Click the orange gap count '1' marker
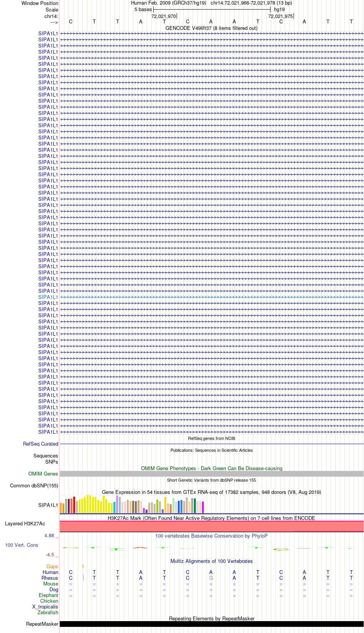The width and height of the screenshot is (364, 633). (83, 566)
